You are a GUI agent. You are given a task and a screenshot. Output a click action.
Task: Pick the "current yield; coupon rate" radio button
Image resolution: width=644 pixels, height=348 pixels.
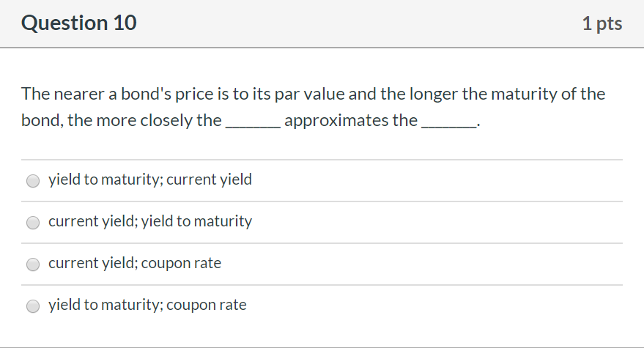tap(33, 264)
